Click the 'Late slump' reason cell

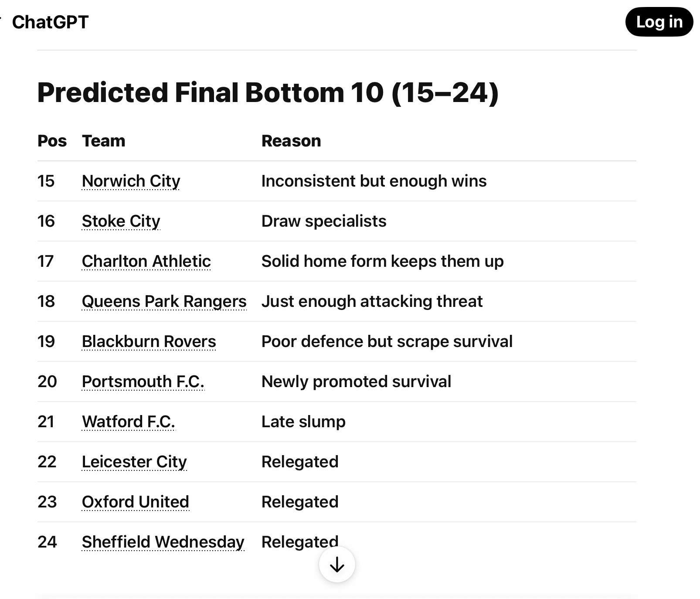303,422
